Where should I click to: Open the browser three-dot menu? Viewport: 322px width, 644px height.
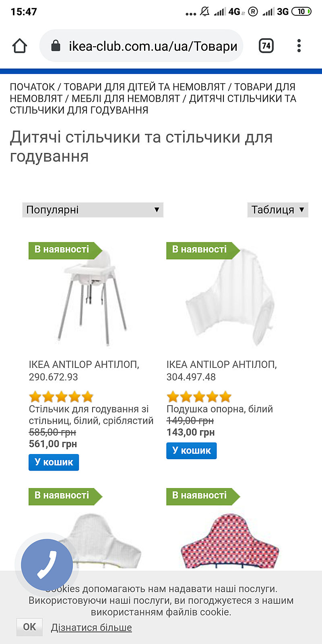[x=299, y=46]
